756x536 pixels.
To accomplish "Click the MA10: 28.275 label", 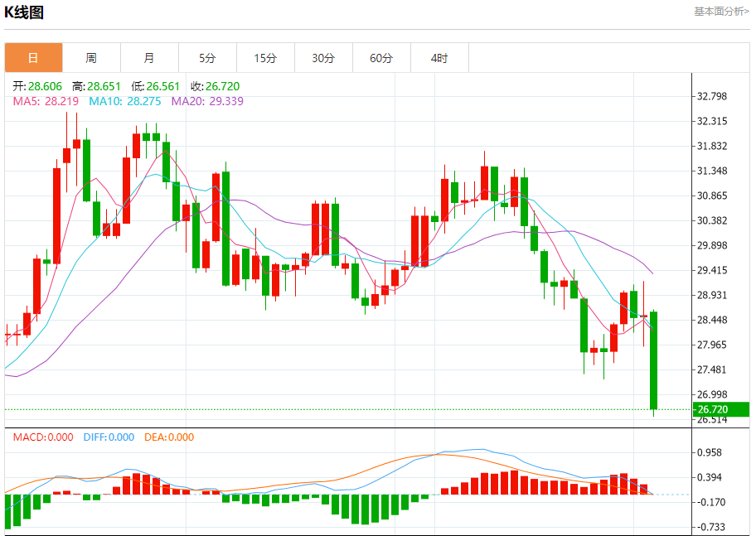I will click(125, 101).
